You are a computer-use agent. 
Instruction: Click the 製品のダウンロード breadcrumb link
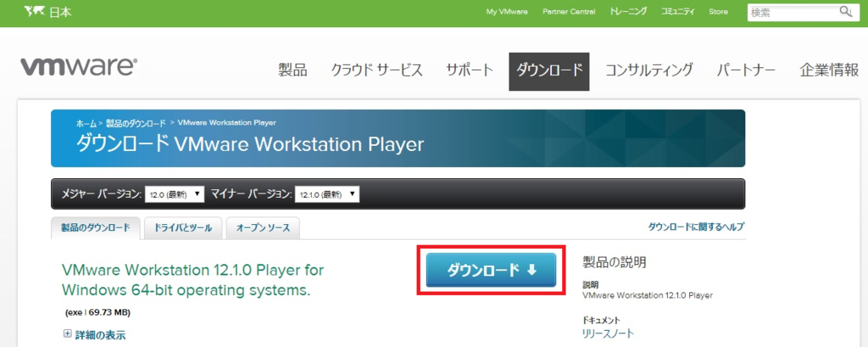tap(135, 123)
